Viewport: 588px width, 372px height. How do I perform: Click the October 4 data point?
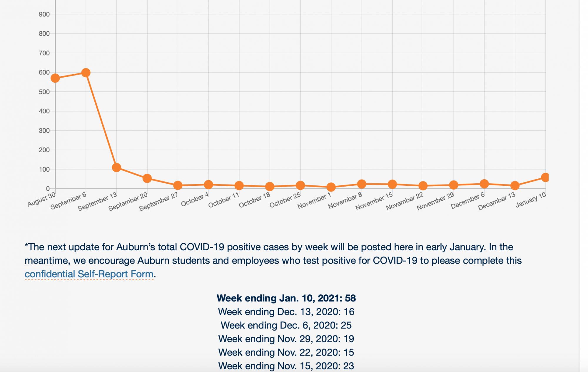(208, 185)
